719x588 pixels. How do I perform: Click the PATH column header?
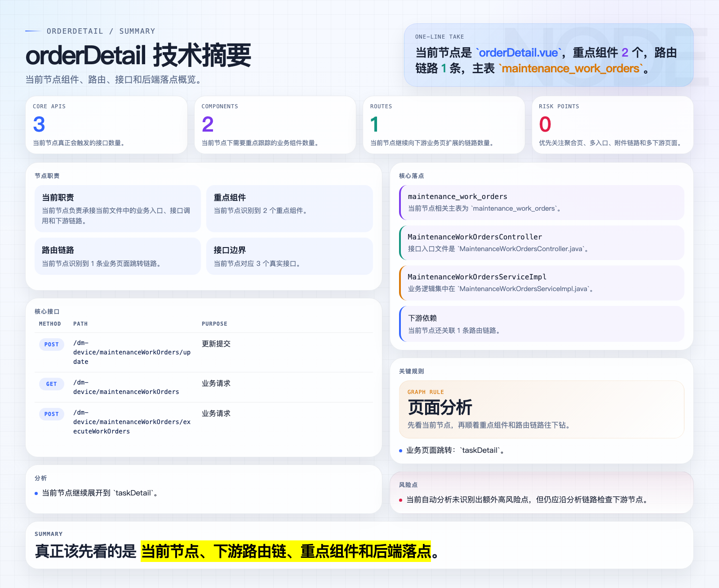(80, 324)
